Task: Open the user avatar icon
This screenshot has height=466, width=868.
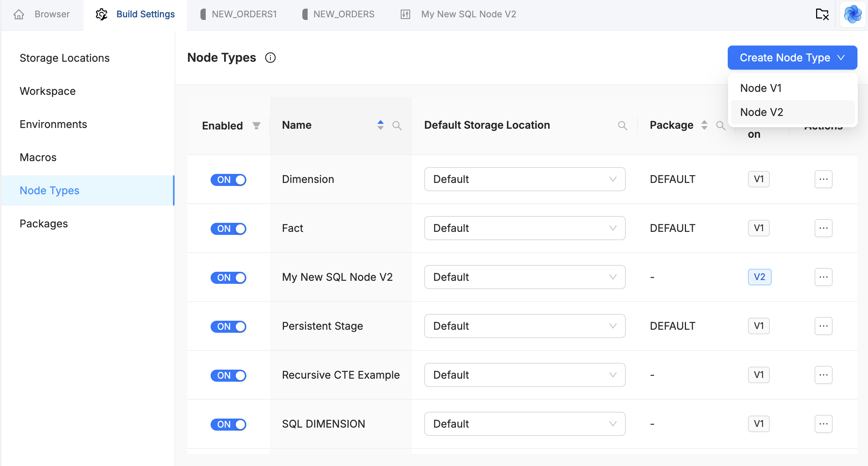Action: tap(852, 14)
